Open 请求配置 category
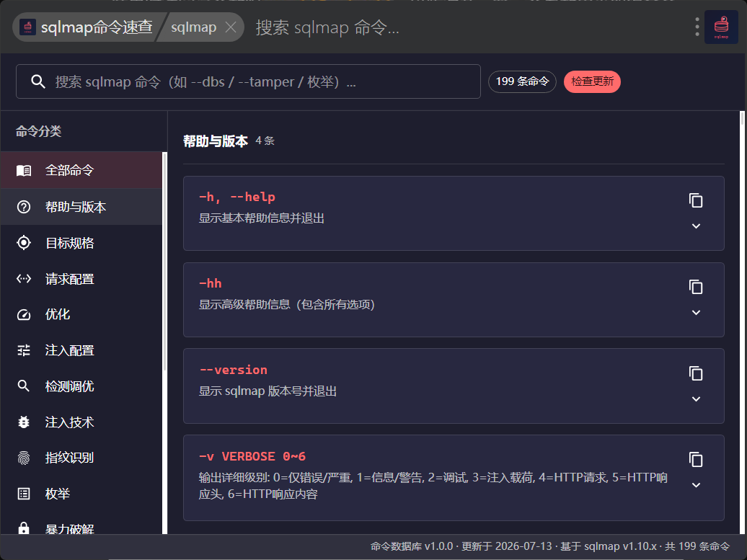 [x=81, y=279]
